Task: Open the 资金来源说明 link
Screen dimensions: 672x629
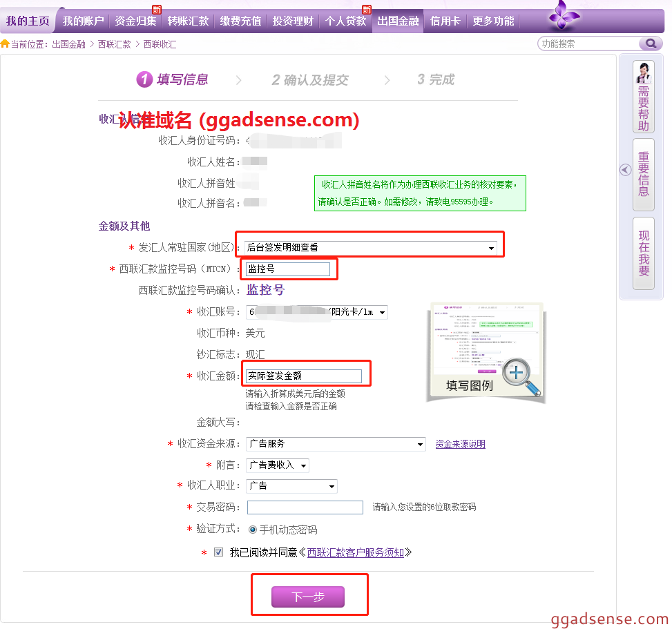Action: click(460, 444)
